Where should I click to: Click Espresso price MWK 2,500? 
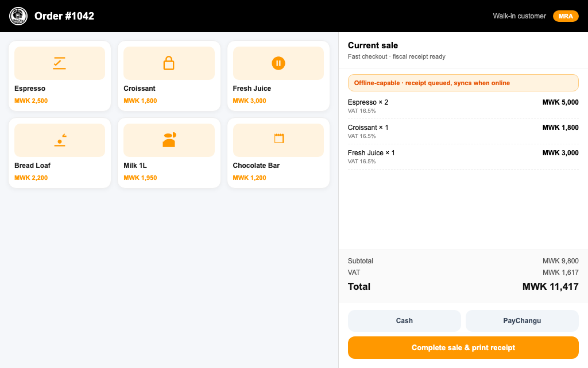click(x=31, y=101)
